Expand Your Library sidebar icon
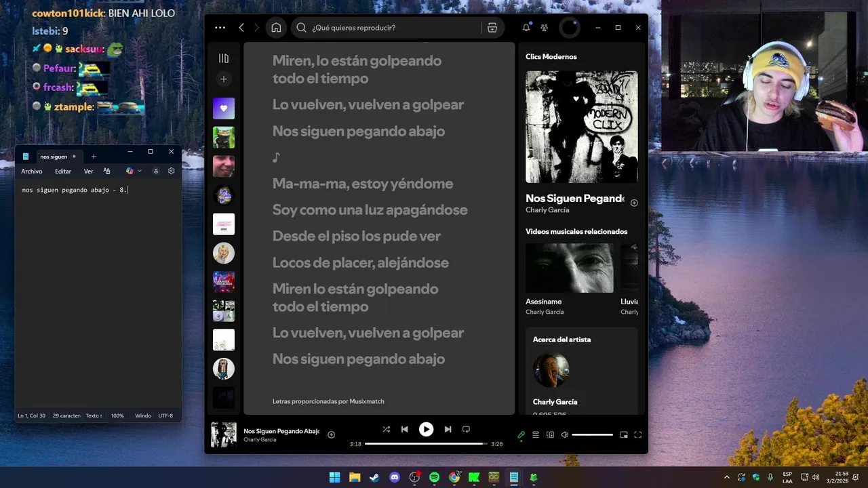Viewport: 868px width, 488px height. point(224,58)
